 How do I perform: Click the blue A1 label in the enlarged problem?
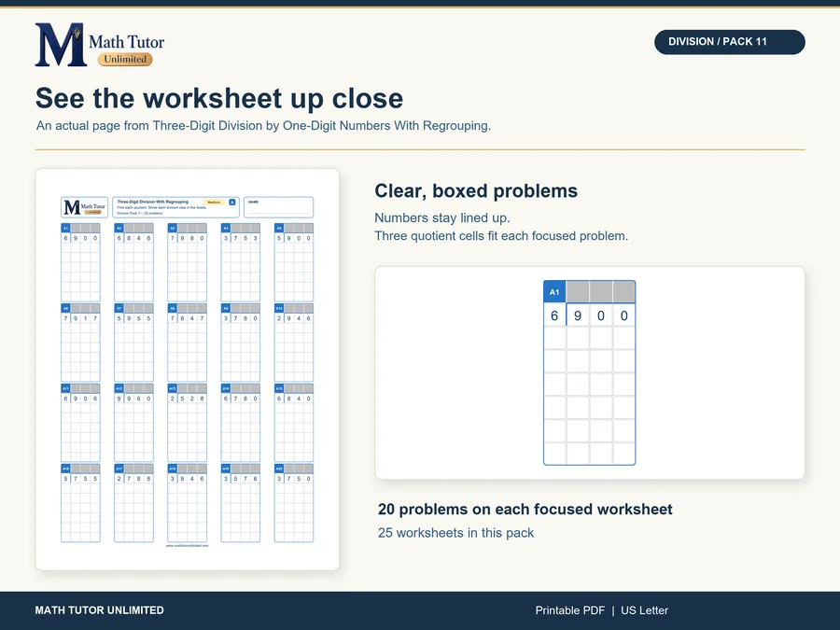coord(554,292)
